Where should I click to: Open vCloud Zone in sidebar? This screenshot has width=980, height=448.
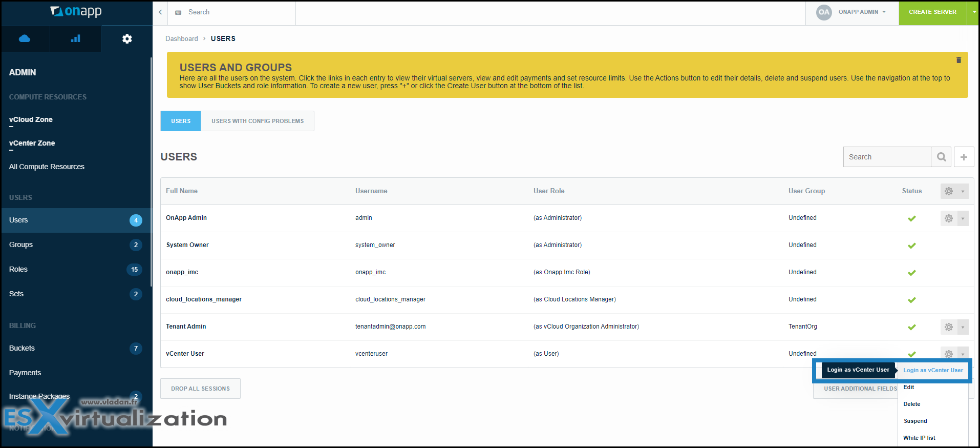(x=31, y=119)
